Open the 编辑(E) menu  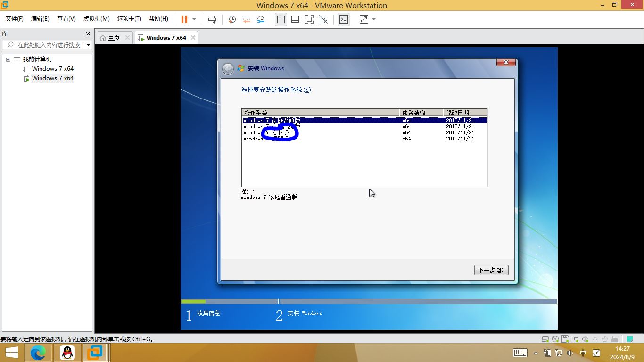point(40,19)
